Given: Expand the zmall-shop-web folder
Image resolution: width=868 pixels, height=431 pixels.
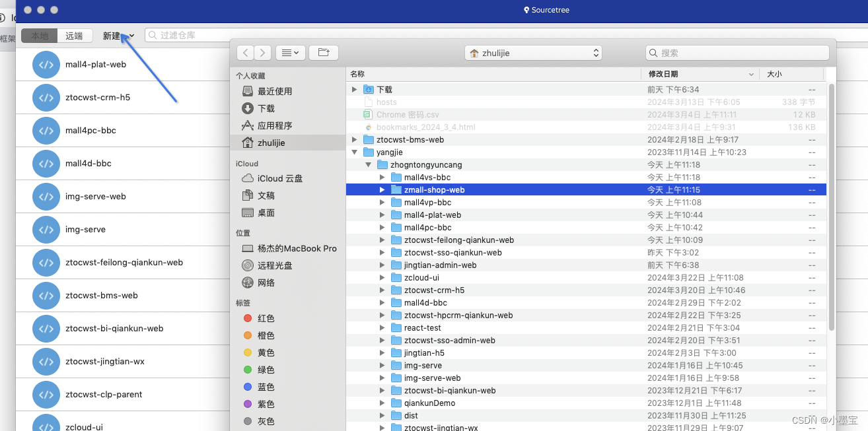Looking at the screenshot, I should pos(382,189).
